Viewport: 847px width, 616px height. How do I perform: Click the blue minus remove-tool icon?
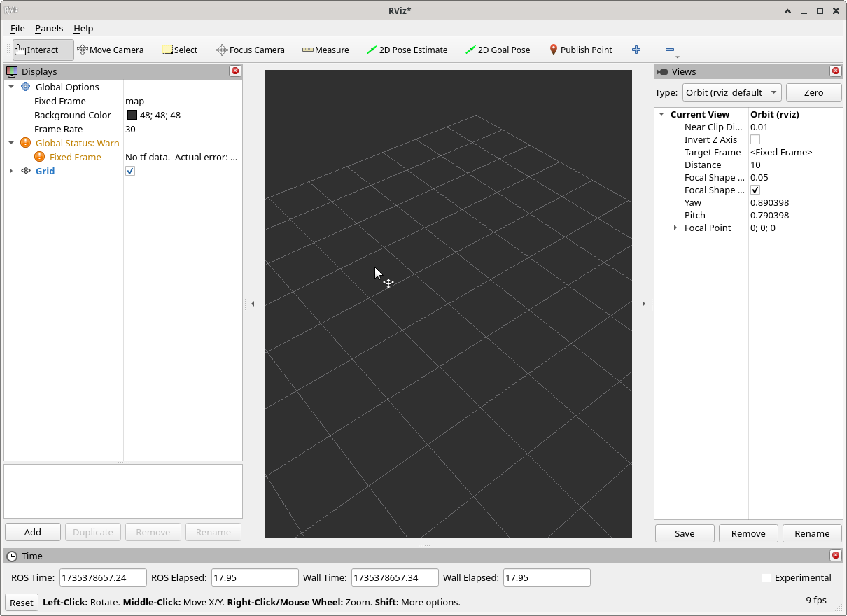[670, 50]
